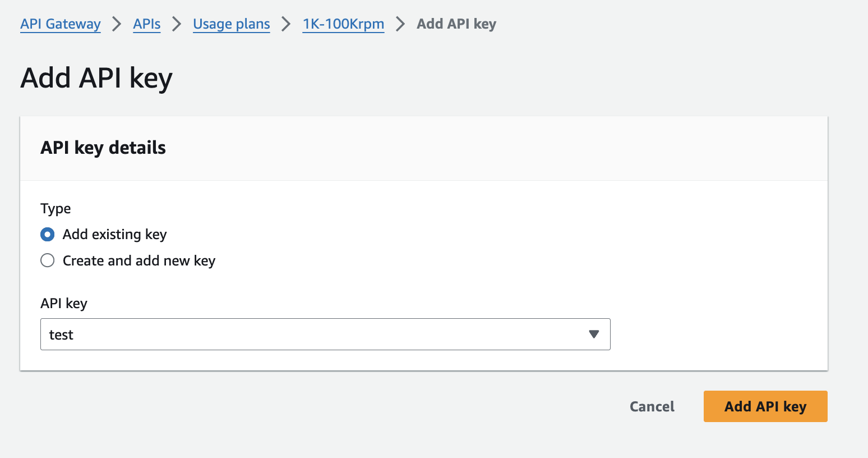Click the 'Add existing key' label text
Viewport: 868px width, 458px height.
point(114,234)
